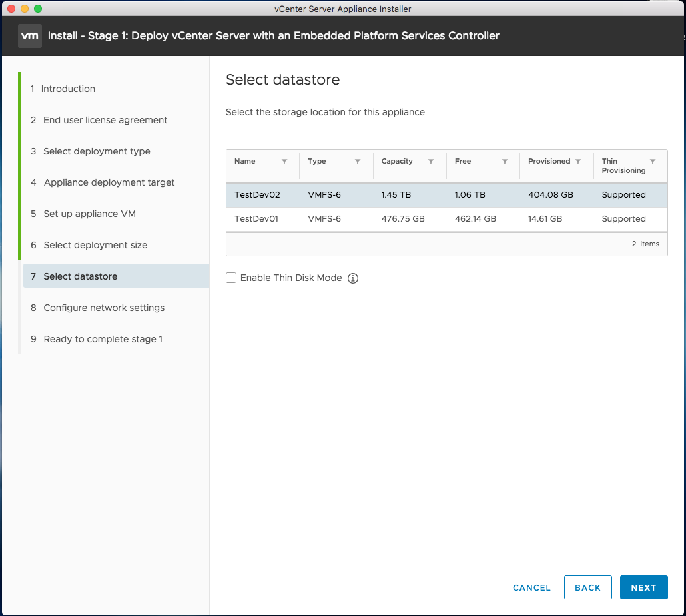Select the TestDev01 datastore row
The height and width of the screenshot is (616, 686).
click(446, 219)
